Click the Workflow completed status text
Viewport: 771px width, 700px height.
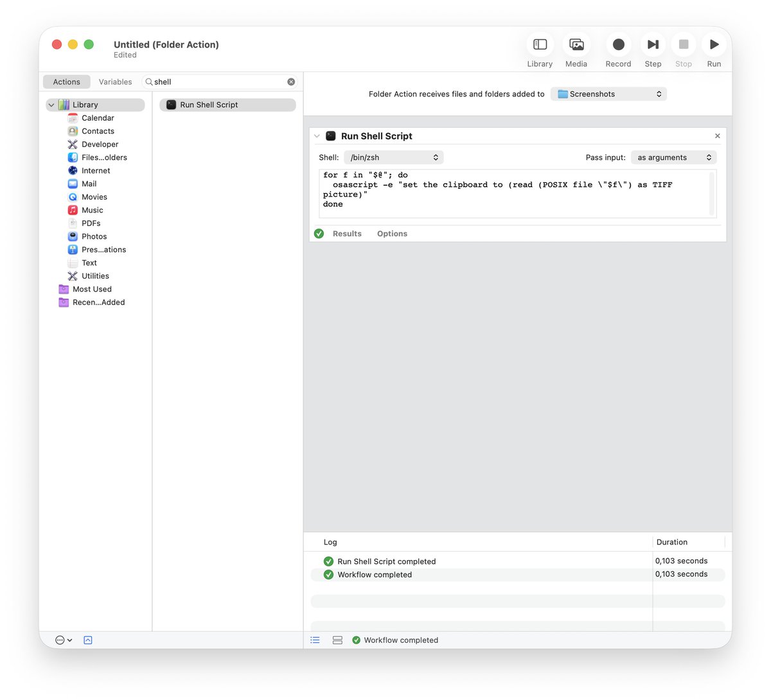[x=401, y=640]
